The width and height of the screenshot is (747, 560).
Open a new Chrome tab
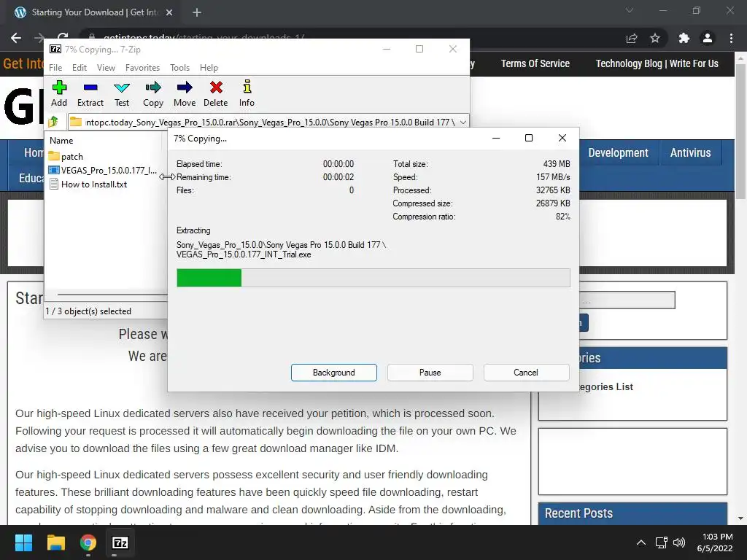coord(197,12)
